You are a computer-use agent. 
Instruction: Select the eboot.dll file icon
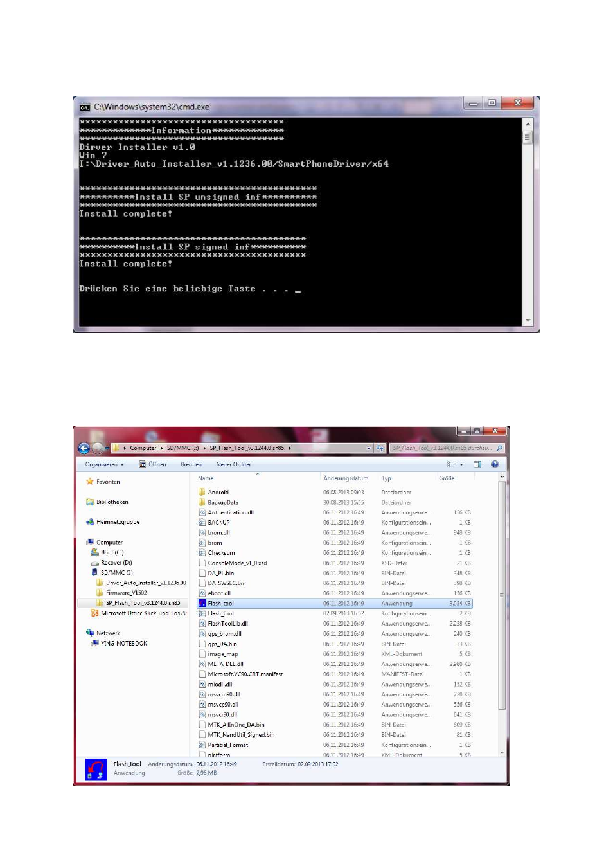point(202,593)
